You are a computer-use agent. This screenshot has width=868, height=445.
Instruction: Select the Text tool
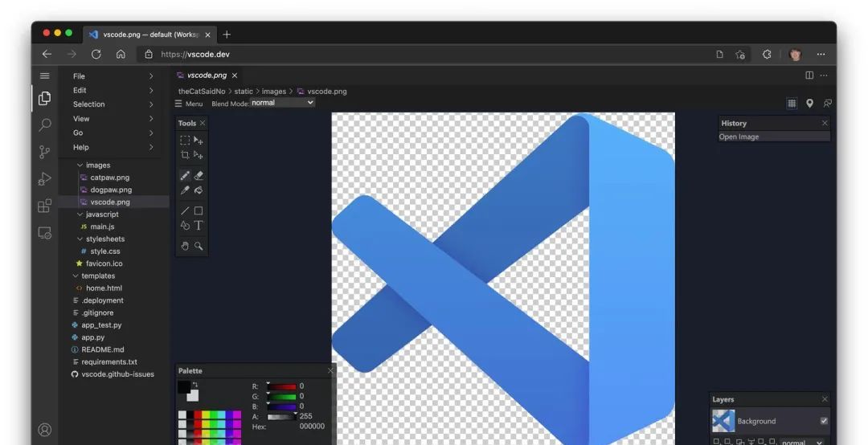pos(199,225)
